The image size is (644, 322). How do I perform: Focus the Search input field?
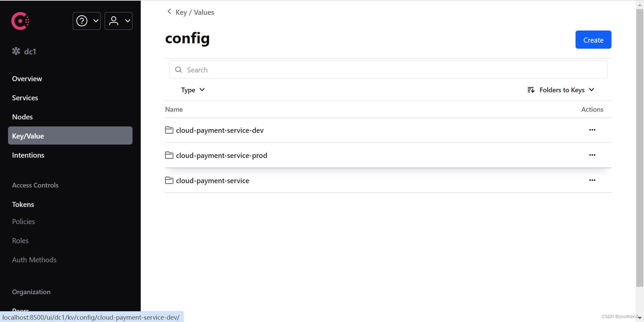click(388, 70)
